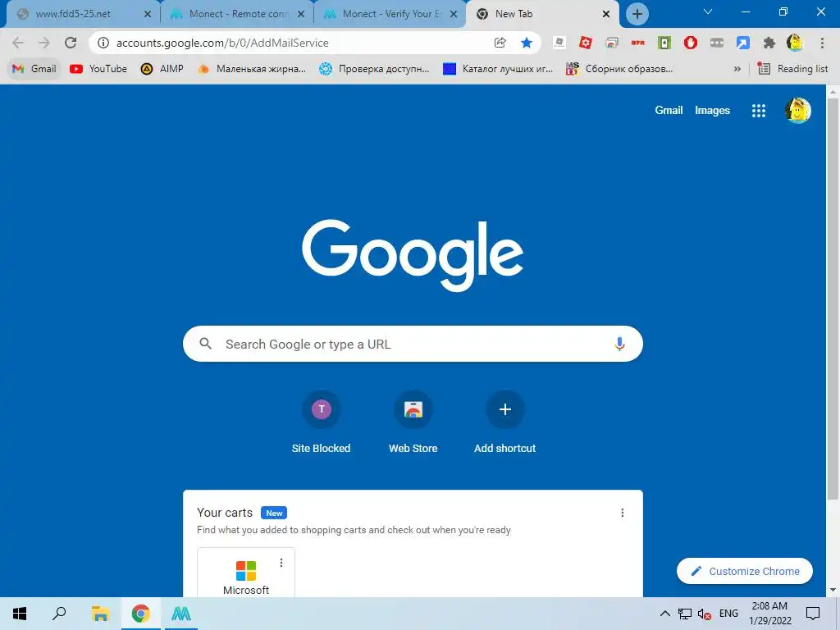Open the Microsoft cart tile
This screenshot has width=840, height=630.
click(x=246, y=573)
